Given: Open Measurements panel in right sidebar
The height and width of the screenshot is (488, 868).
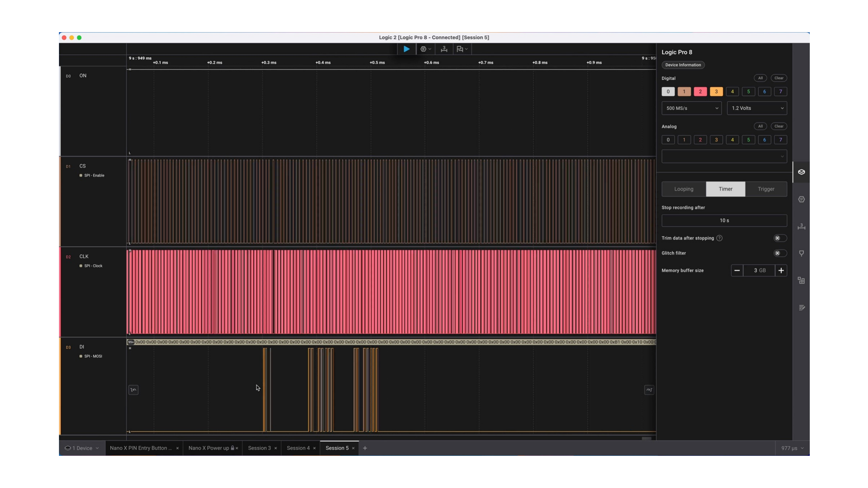Looking at the screenshot, I should point(801,226).
